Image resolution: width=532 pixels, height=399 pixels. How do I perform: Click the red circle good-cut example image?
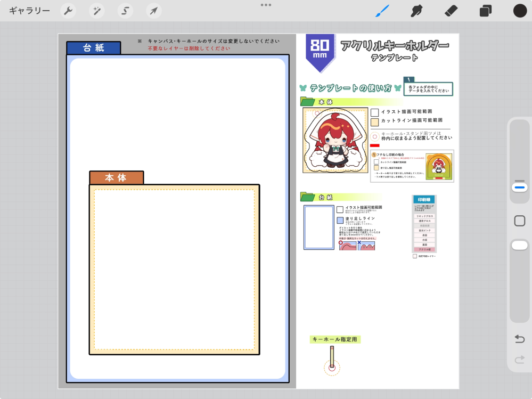click(347, 246)
